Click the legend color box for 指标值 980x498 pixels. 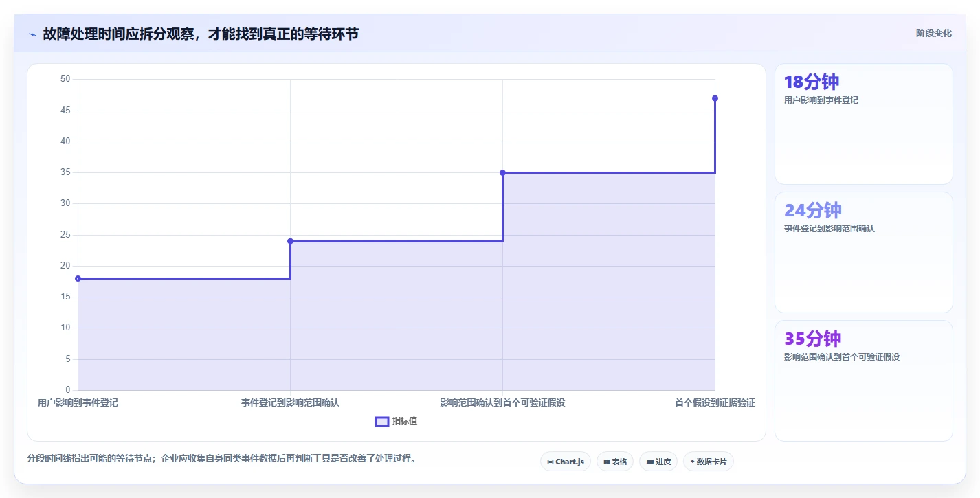[x=382, y=421]
